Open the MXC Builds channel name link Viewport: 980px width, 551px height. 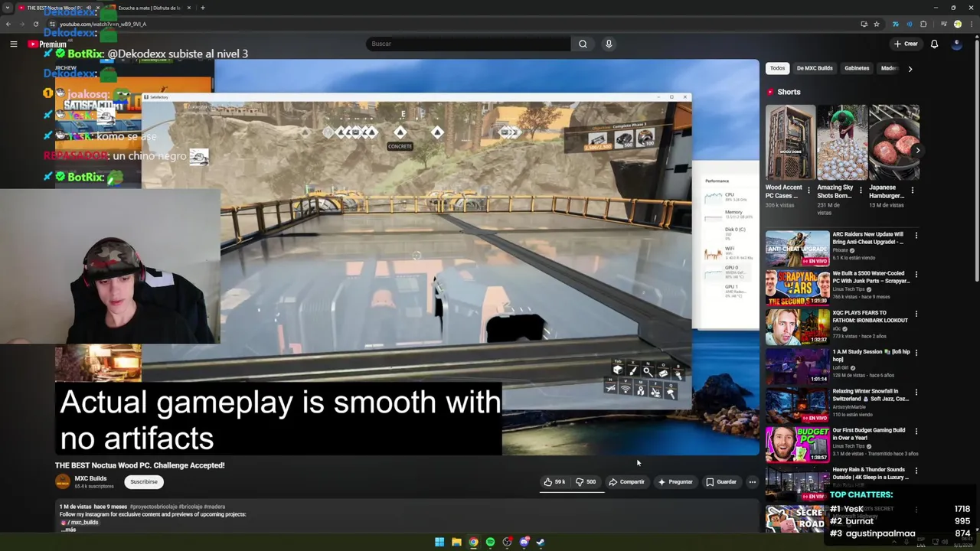90,478
